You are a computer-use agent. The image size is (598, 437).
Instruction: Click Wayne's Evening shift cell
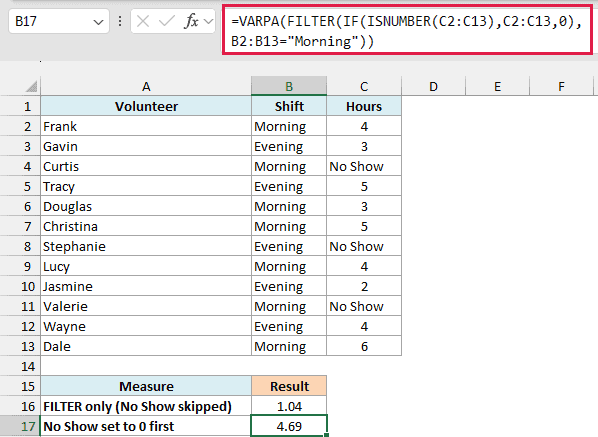click(289, 326)
